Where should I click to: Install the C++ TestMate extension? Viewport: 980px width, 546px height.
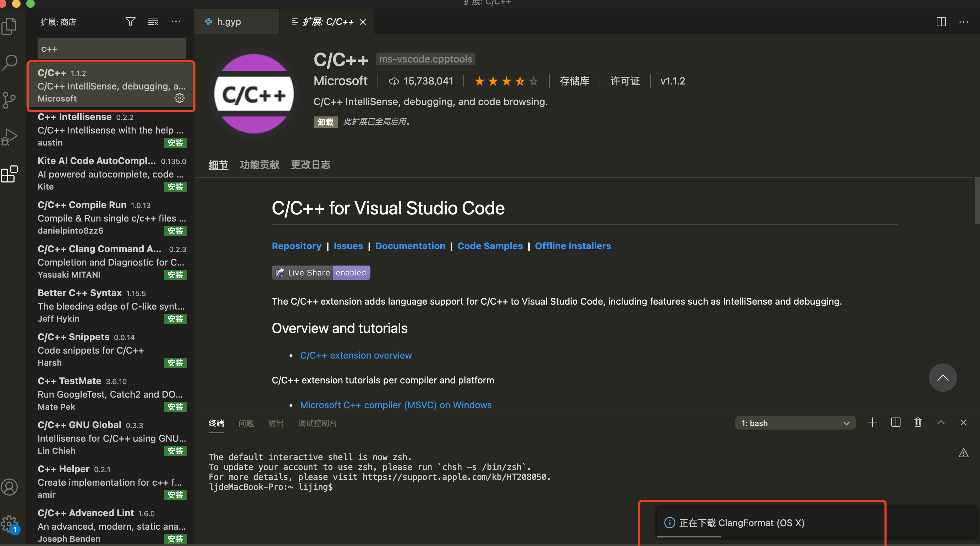coord(175,407)
